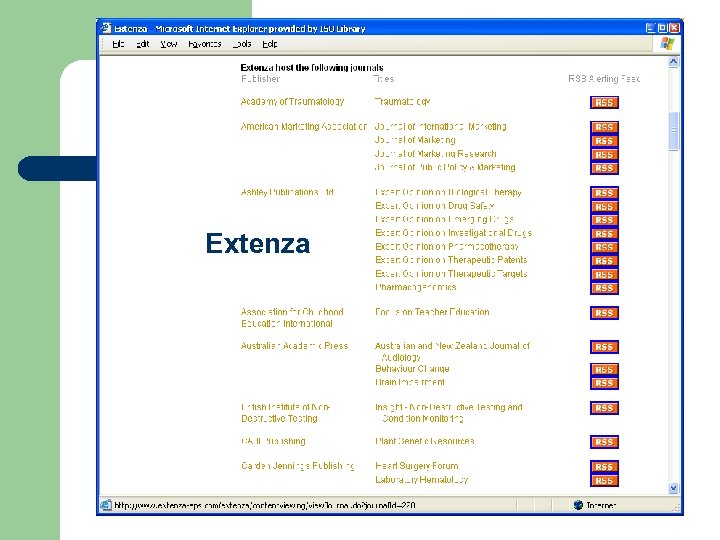Image resolution: width=720 pixels, height=540 pixels.
Task: Open Carden Jennings Publishing publisher link
Action: pos(297,466)
